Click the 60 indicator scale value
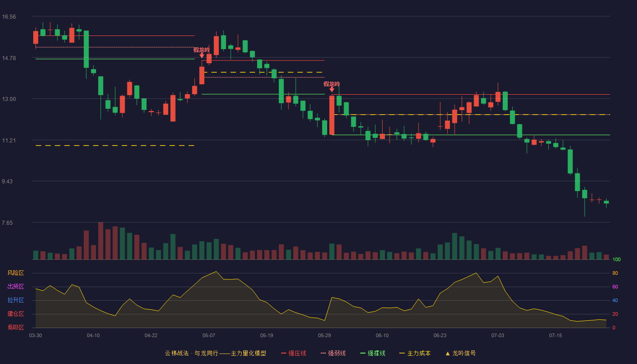Screen dimensions: 637x364 click(615, 287)
